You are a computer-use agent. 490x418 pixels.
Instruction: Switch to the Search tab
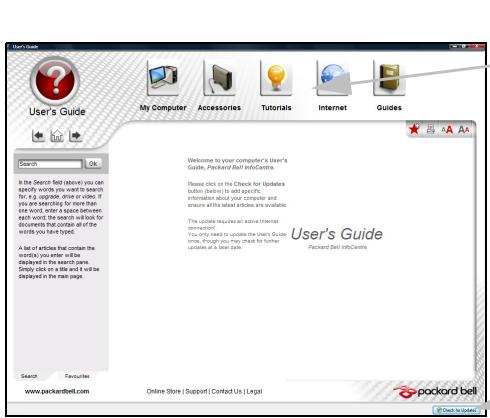29,376
